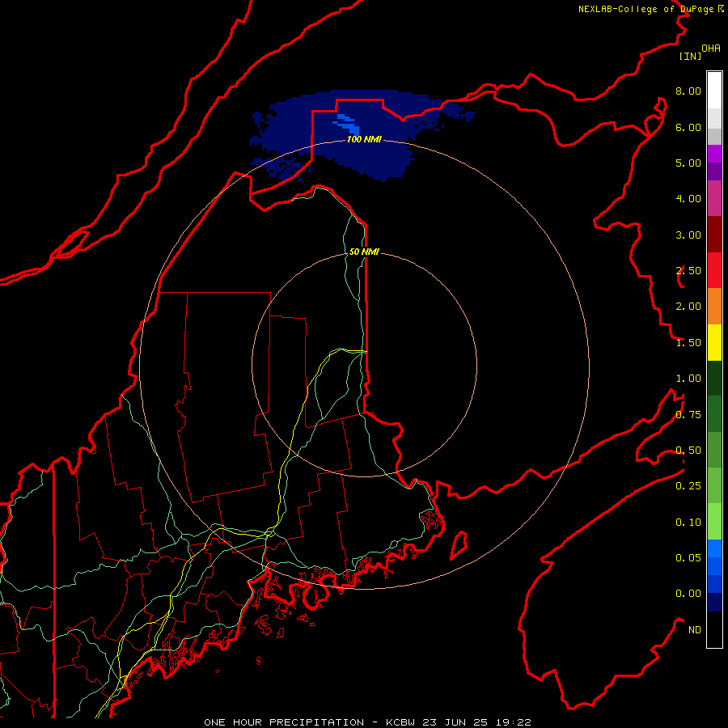Viewport: 728px width, 728px height.
Task: Click the small island outline off the coast
Action: 459,545
